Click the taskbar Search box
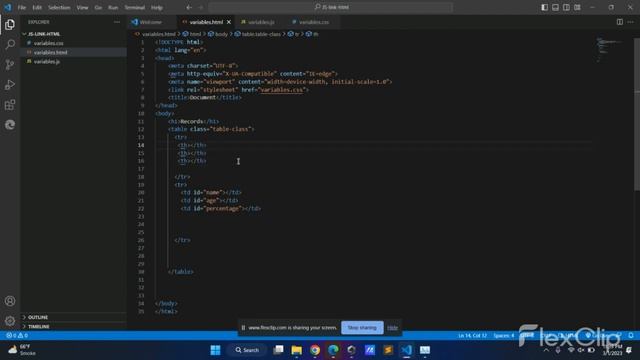The width and height of the screenshot is (640, 360). click(x=247, y=350)
